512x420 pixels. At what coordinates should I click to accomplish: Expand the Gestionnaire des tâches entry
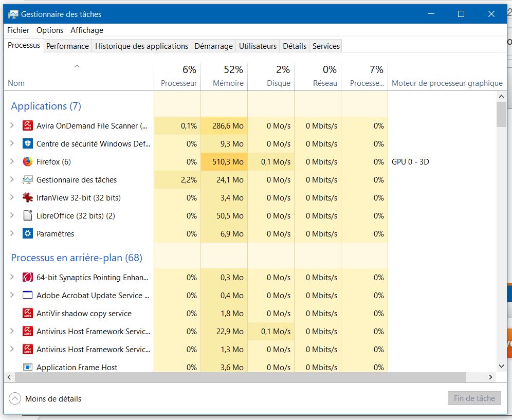click(x=12, y=180)
